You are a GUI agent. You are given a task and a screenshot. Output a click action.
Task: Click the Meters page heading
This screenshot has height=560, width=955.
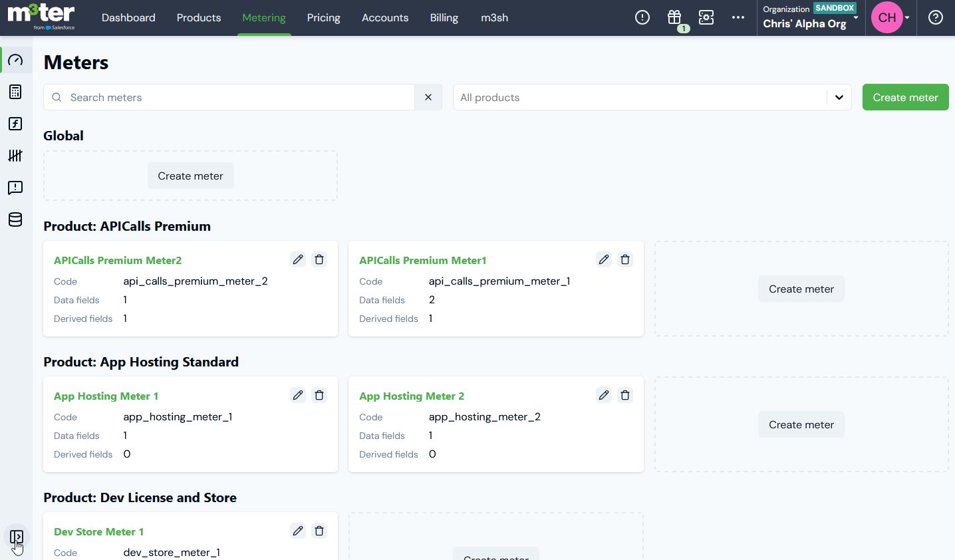click(x=76, y=63)
